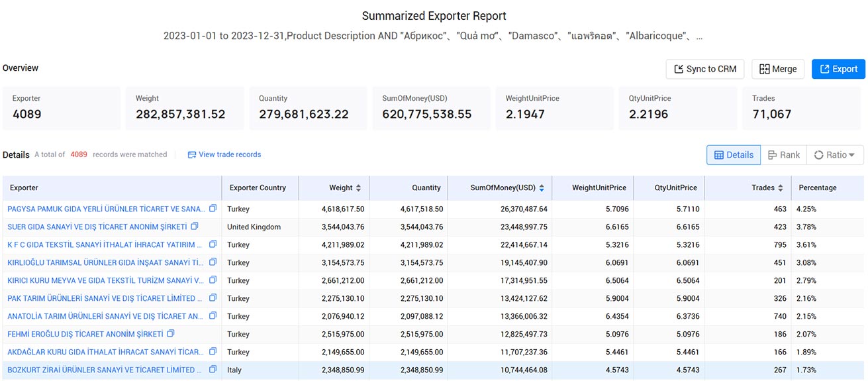
Task: Copy BOZKURT ZİRAİ exporter name icon
Action: click(213, 370)
